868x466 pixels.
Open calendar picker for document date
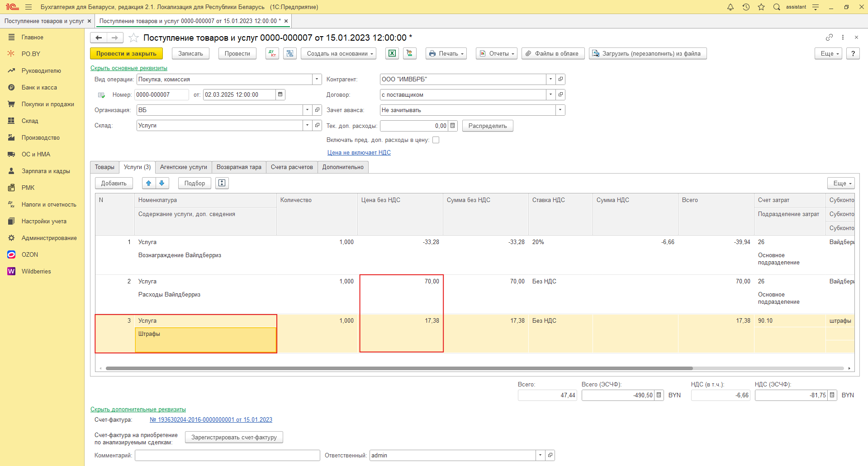tap(280, 94)
